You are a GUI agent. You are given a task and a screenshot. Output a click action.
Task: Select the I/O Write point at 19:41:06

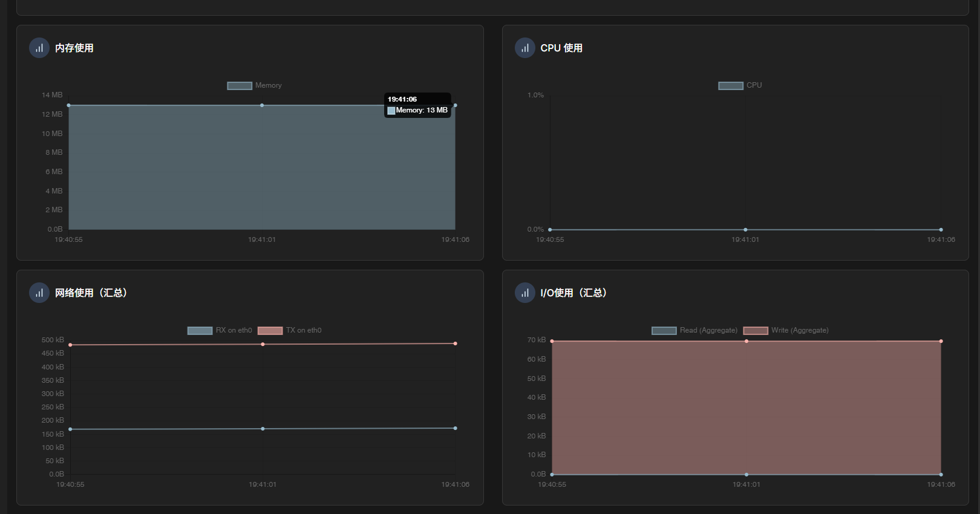[x=941, y=341]
